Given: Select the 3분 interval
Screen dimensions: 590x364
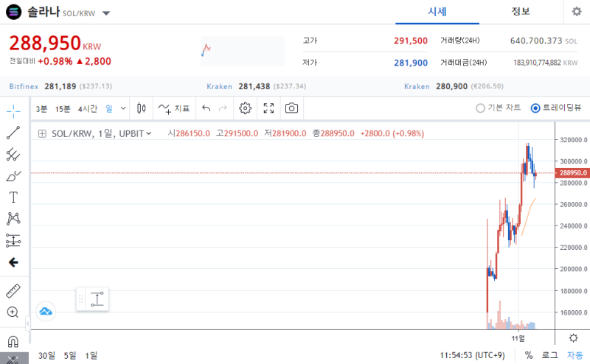Looking at the screenshot, I should pyautogui.click(x=41, y=108).
